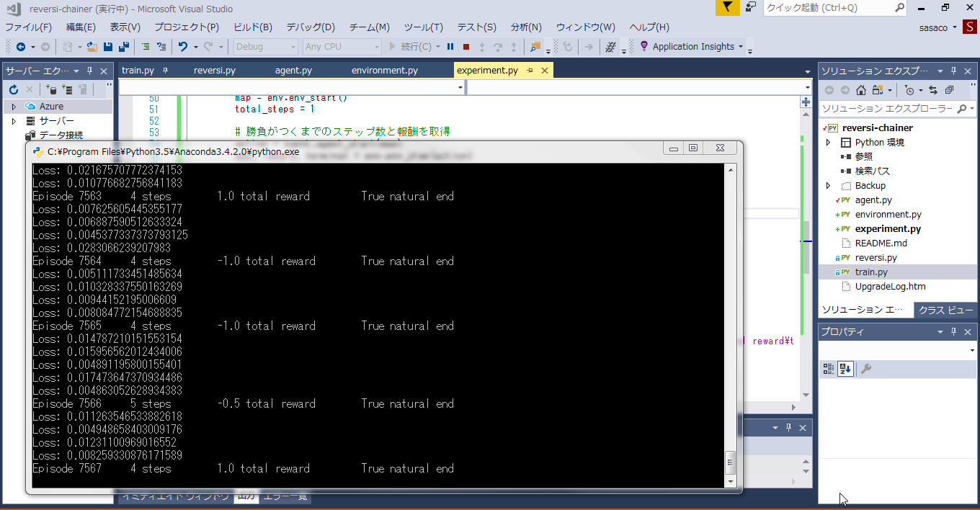Image resolution: width=980 pixels, height=510 pixels.
Task: Select README.md in Solution Explorer
Action: click(x=881, y=243)
